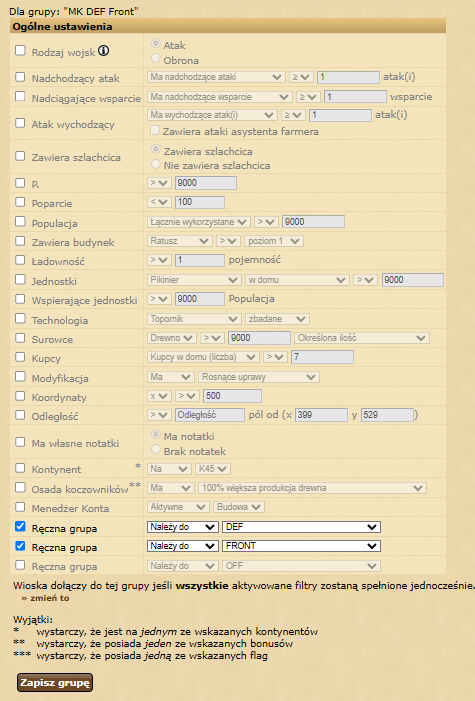This screenshot has height=701, width=475.
Task: Open the Topornik technology dropdown
Action: [194, 319]
